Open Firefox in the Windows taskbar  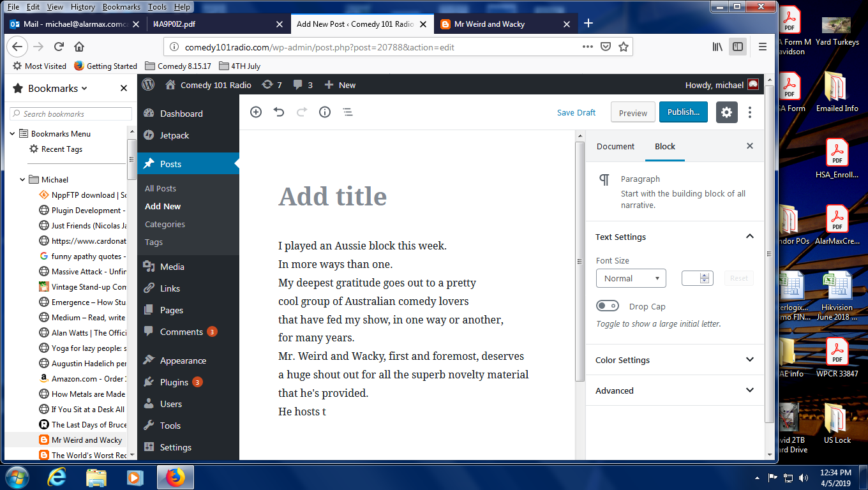point(173,477)
